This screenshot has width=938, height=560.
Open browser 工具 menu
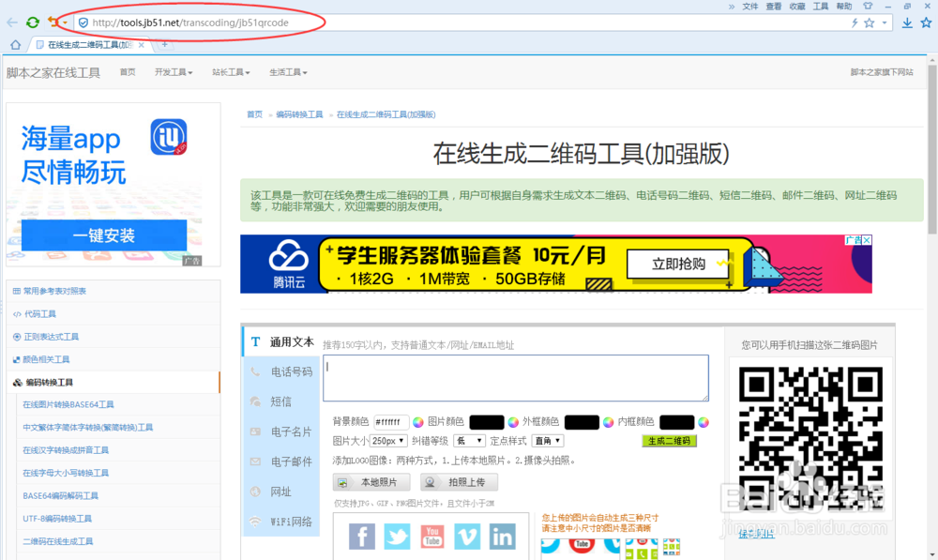coord(821,7)
